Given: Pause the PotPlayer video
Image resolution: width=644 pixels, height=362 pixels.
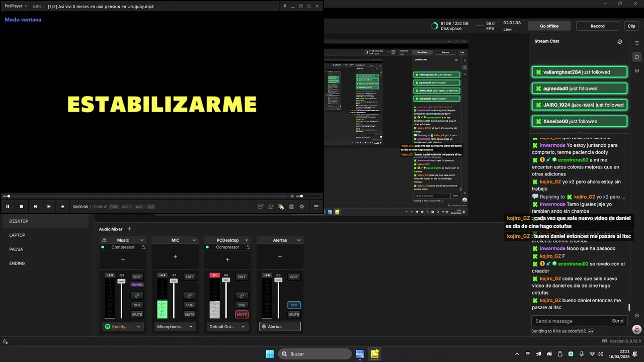Looking at the screenshot, I should click(8, 207).
